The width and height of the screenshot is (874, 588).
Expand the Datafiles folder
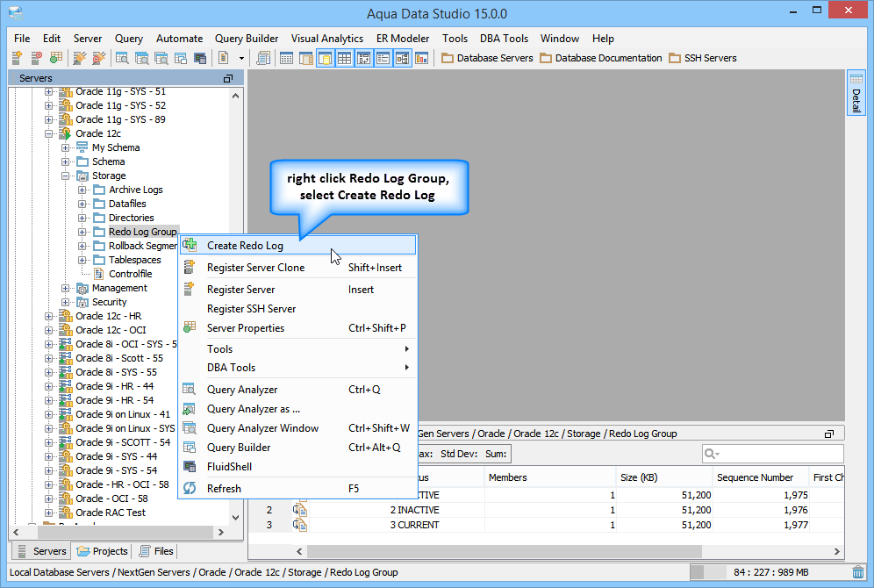coord(82,204)
